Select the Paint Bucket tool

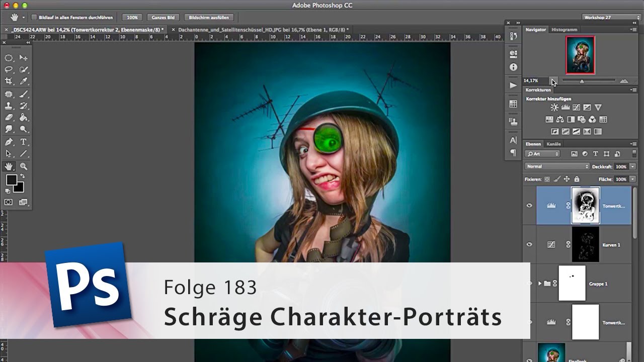coord(23,117)
